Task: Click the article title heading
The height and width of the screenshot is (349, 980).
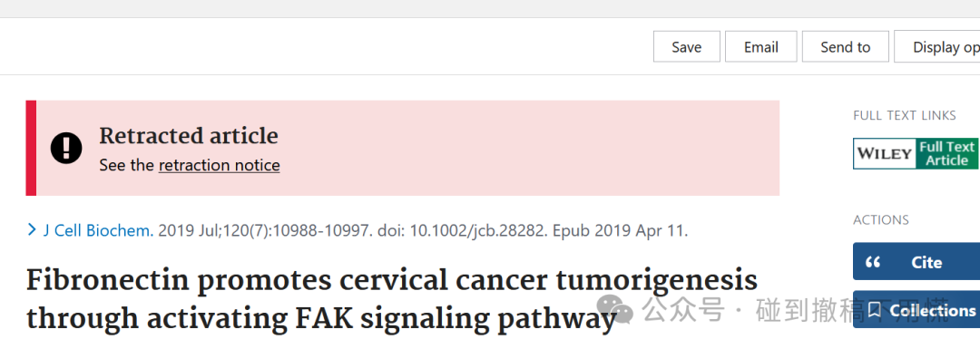Action: click(x=392, y=299)
